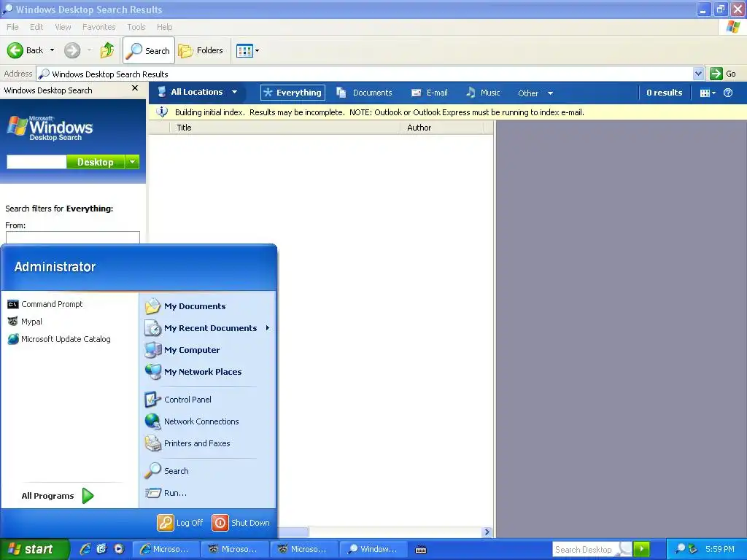Click the Up folder icon in toolbar
This screenshot has width=747, height=560.
coord(107,50)
